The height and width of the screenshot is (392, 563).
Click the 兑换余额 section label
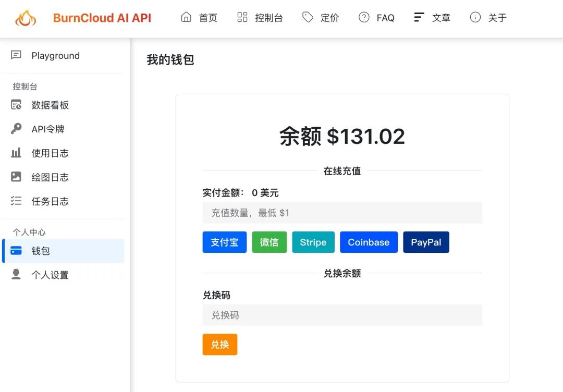click(x=342, y=273)
